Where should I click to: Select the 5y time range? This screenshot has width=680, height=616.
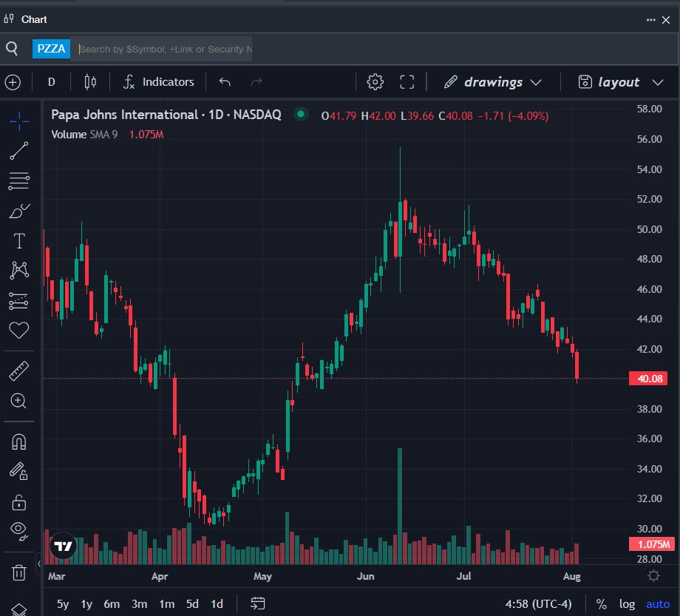tap(63, 604)
